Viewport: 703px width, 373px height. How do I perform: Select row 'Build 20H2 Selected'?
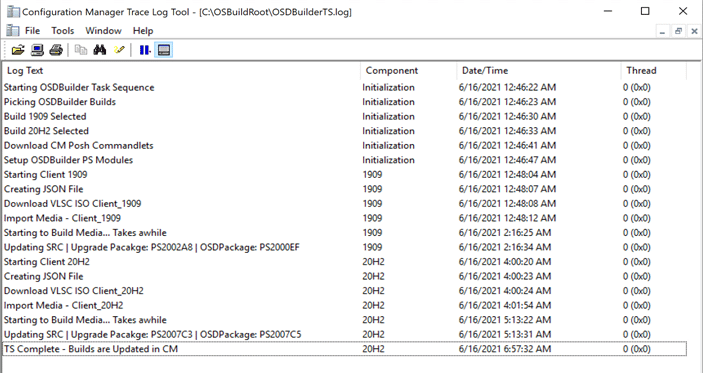click(344, 131)
